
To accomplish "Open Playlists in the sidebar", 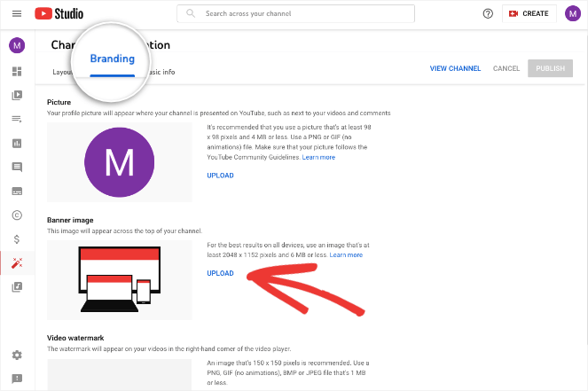I will click(16, 119).
